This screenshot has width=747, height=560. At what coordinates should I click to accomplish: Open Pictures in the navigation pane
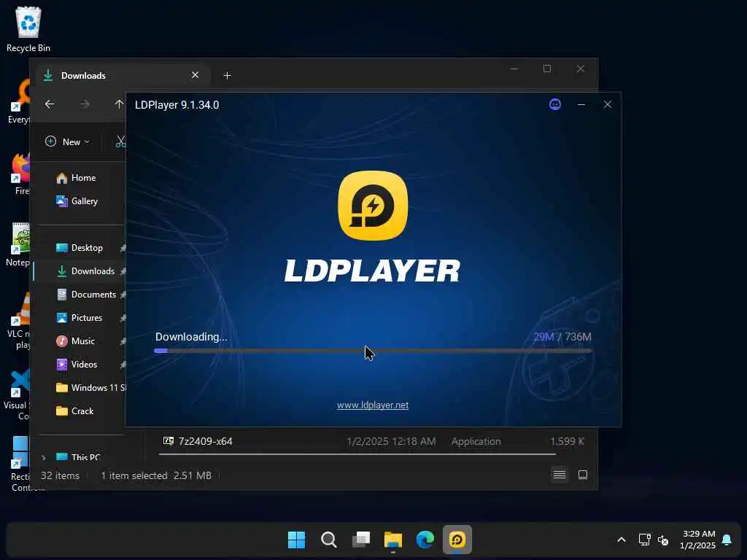click(80, 318)
